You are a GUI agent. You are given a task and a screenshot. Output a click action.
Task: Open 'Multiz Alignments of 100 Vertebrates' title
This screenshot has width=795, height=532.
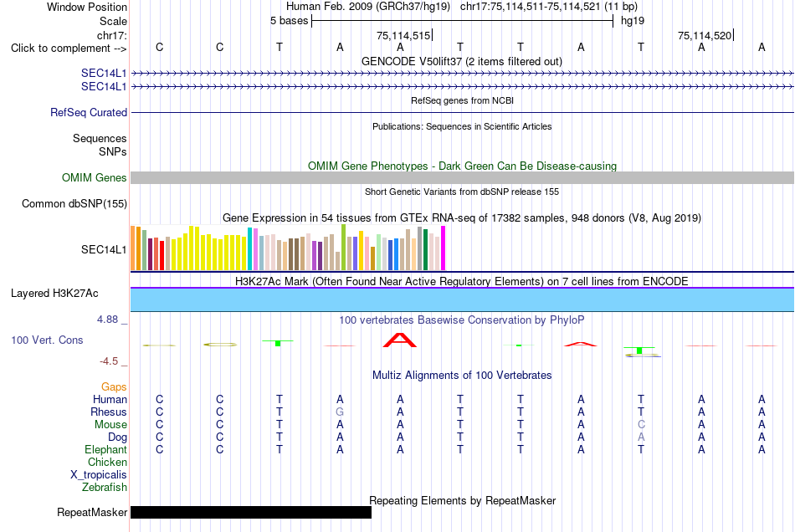[x=462, y=375]
